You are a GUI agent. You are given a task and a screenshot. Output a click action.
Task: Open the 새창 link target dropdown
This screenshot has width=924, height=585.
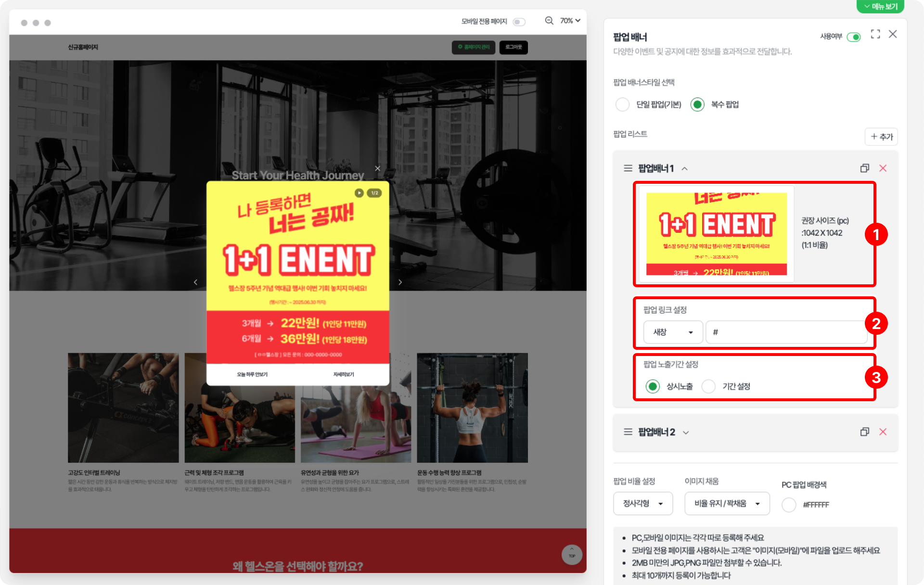coord(673,332)
